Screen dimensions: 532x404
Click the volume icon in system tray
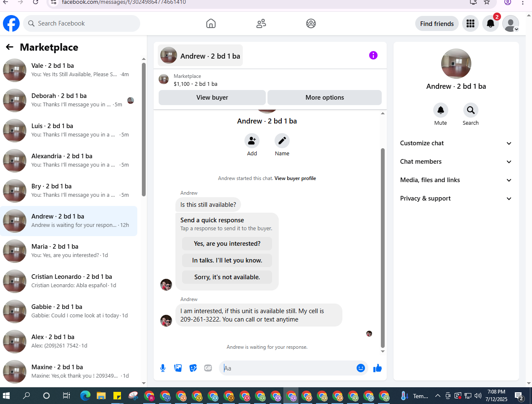tap(478, 396)
